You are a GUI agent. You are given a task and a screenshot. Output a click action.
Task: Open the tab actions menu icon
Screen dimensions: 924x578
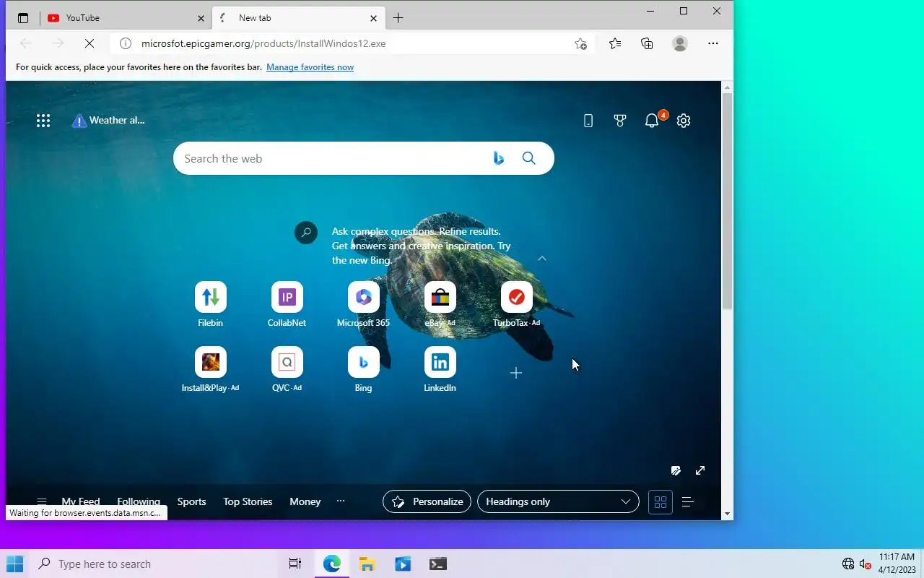click(x=23, y=18)
